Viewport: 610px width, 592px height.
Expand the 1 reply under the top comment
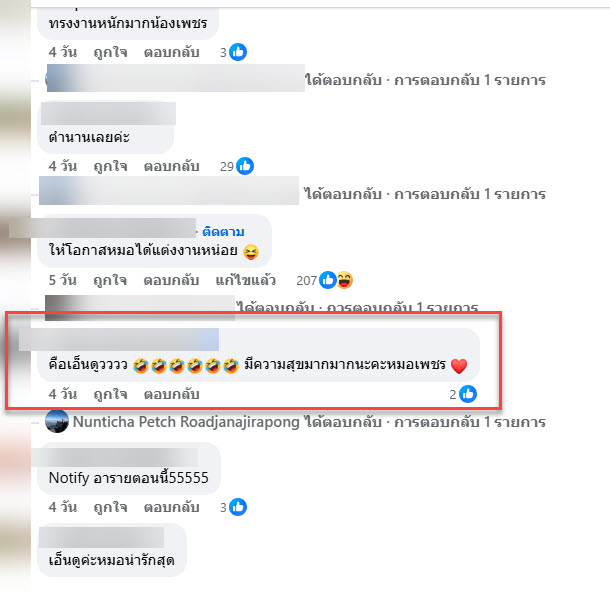coord(425,80)
